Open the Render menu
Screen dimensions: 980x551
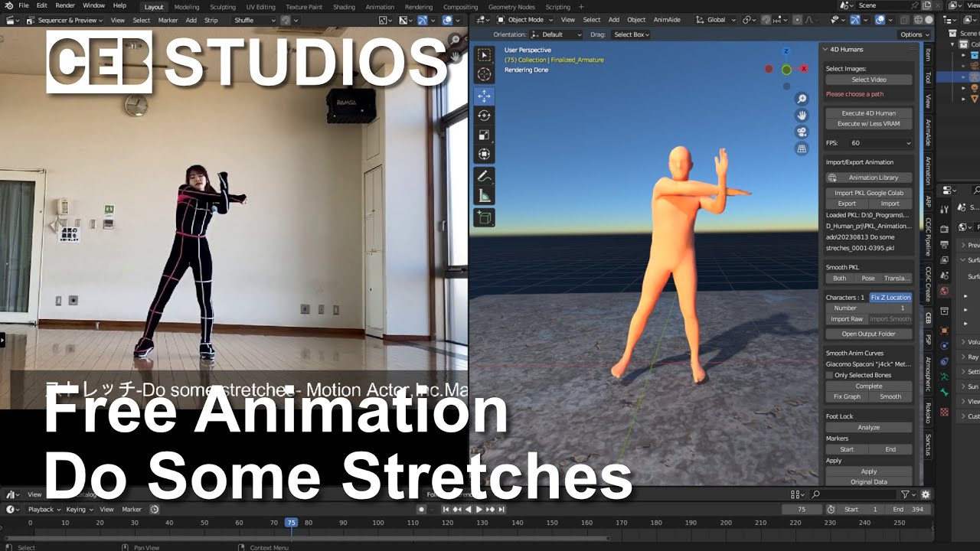point(65,5)
